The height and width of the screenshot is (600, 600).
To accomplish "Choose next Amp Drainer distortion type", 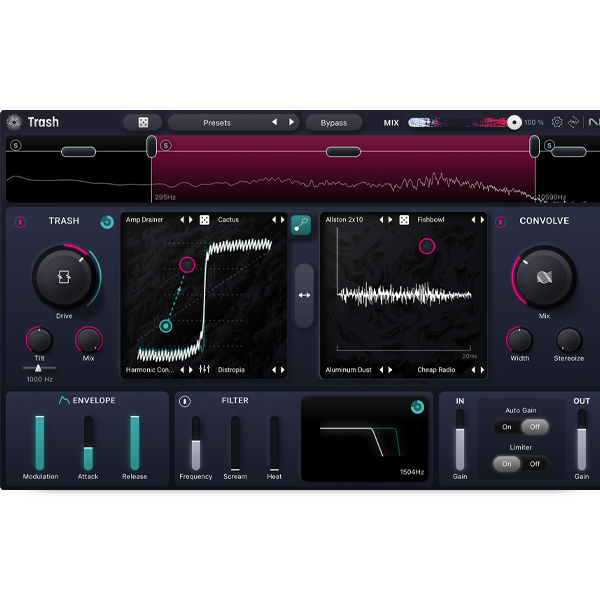I will pos(192,220).
